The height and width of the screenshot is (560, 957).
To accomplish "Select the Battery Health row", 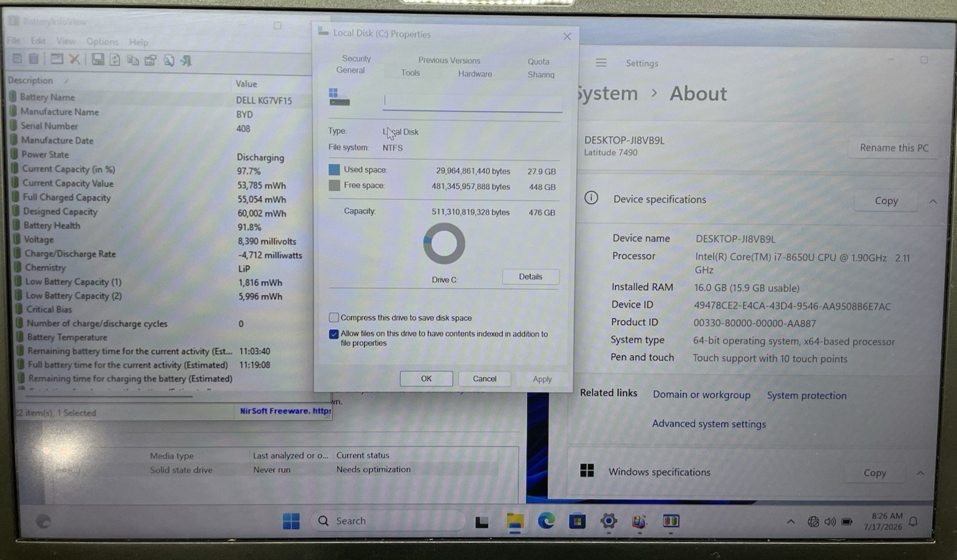I will point(161,226).
